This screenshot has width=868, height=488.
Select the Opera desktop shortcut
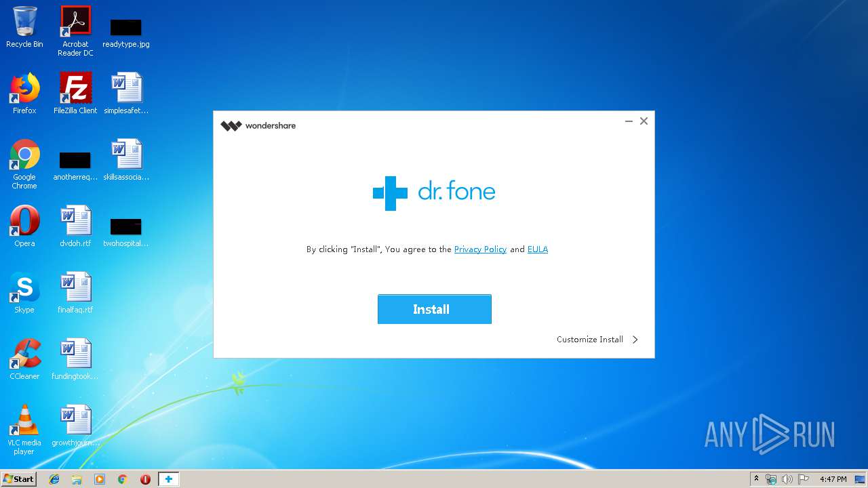pos(24,226)
